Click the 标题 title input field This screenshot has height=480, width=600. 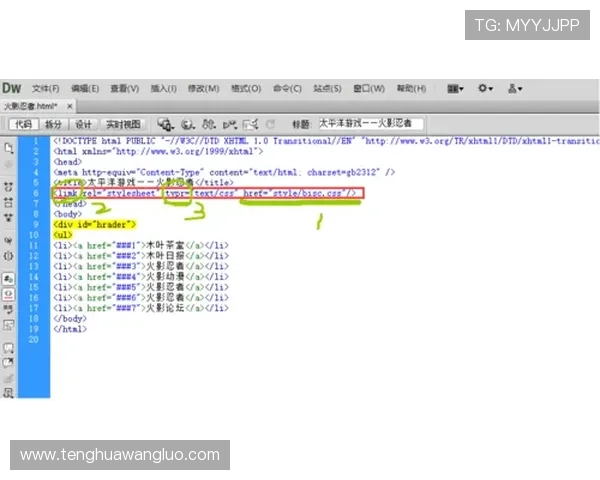pos(371,124)
